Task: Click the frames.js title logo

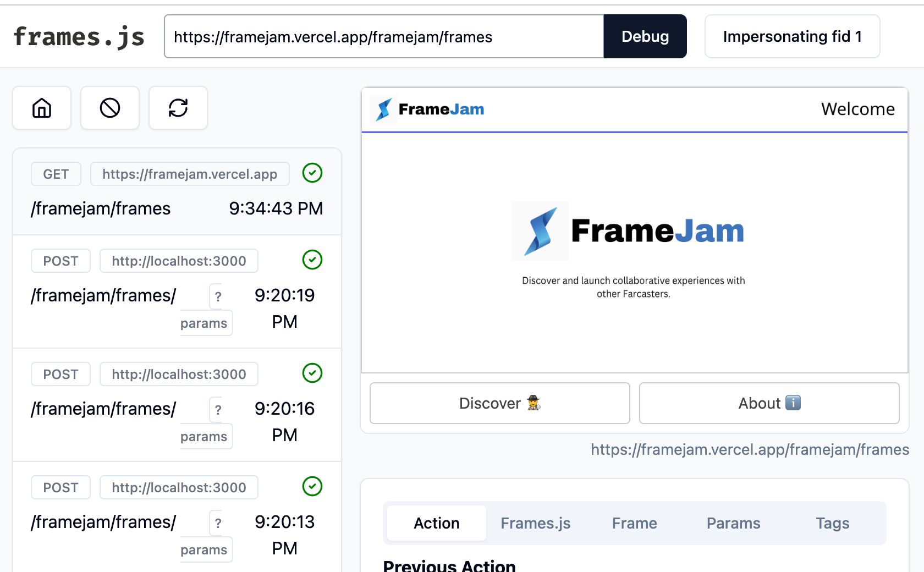Action: click(x=79, y=37)
